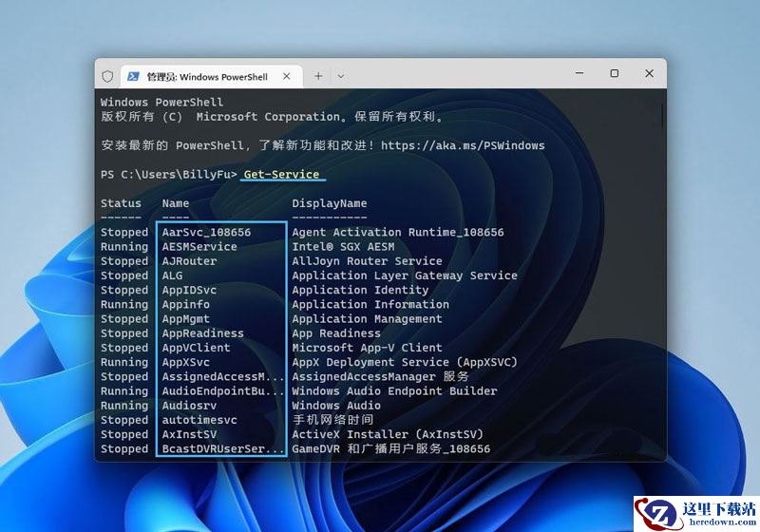Select the Windows PowerShell administrator tab
Screen dimensions: 760x532
click(x=211, y=77)
